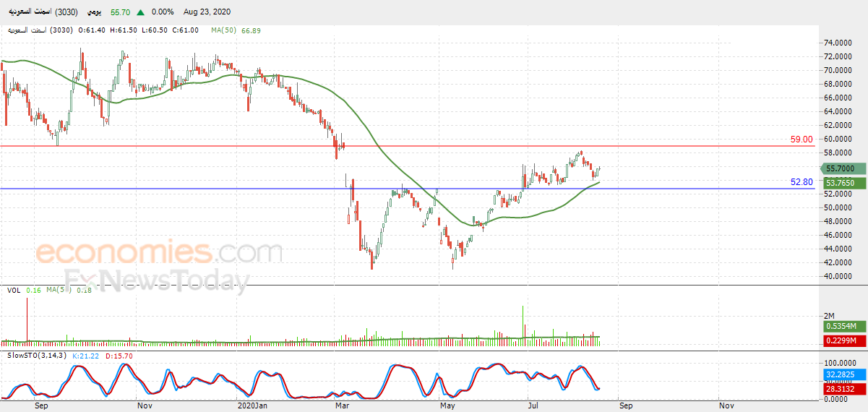
Task: Select the MA(50) indicator label
Action: click(225, 30)
